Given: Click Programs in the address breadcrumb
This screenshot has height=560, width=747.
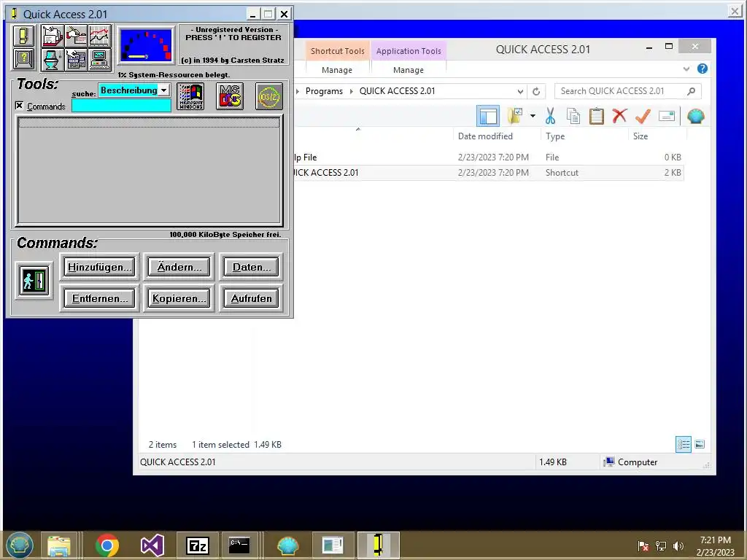Looking at the screenshot, I should 324,91.
